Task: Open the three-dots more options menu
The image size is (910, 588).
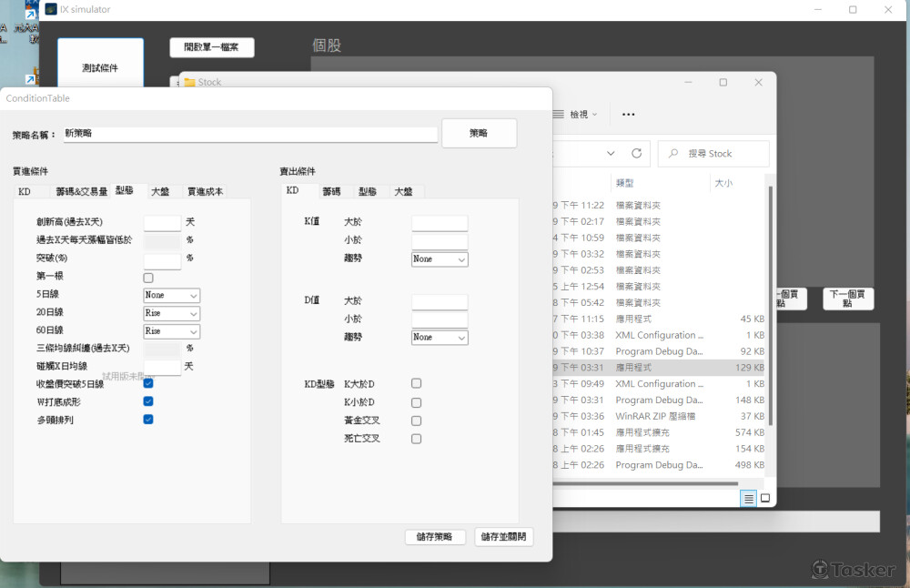Action: pyautogui.click(x=628, y=115)
